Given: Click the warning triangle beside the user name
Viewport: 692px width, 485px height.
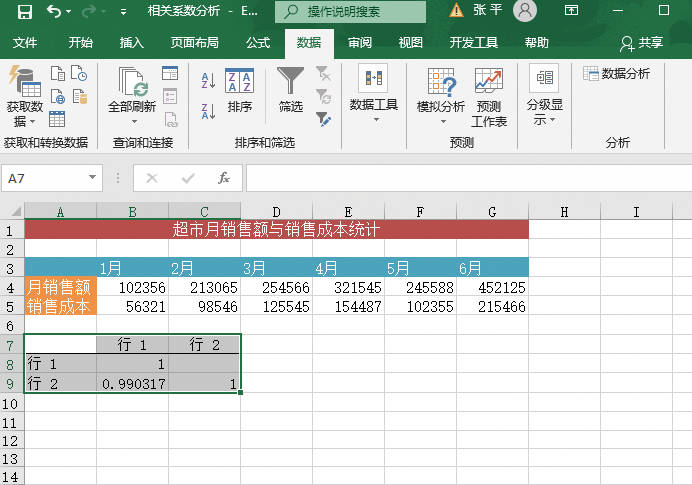Looking at the screenshot, I should click(x=456, y=10).
